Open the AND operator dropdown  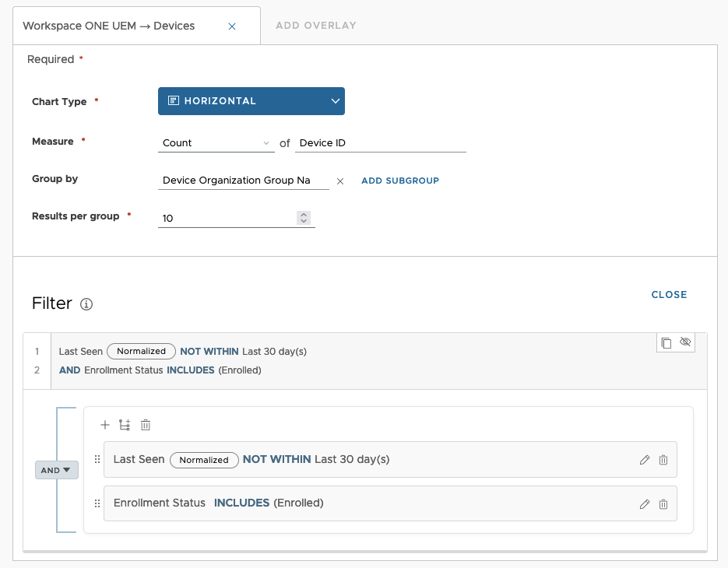point(55,470)
